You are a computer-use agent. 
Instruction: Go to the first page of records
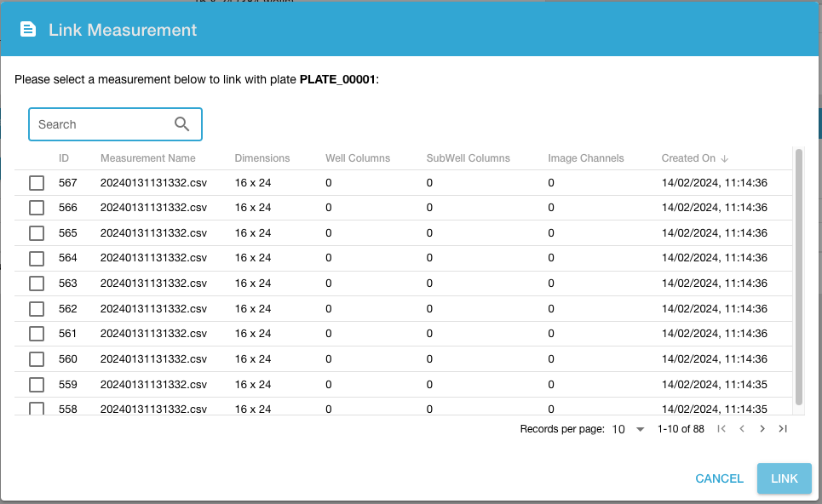click(721, 429)
